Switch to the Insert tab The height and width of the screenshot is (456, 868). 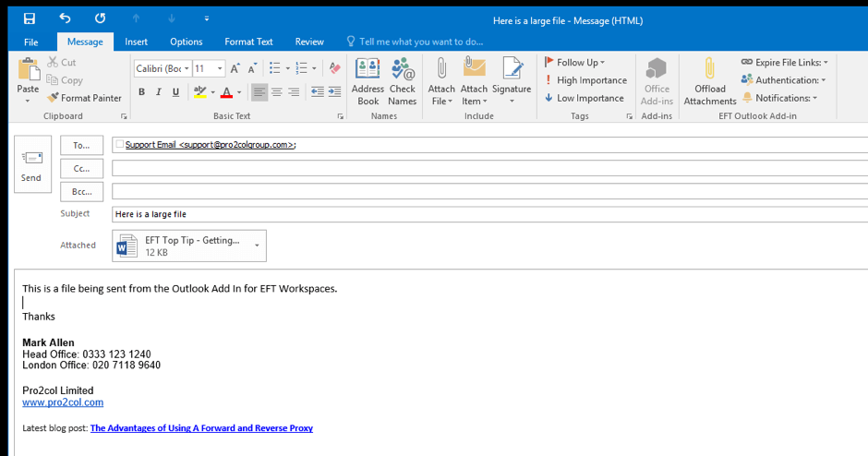coord(137,42)
